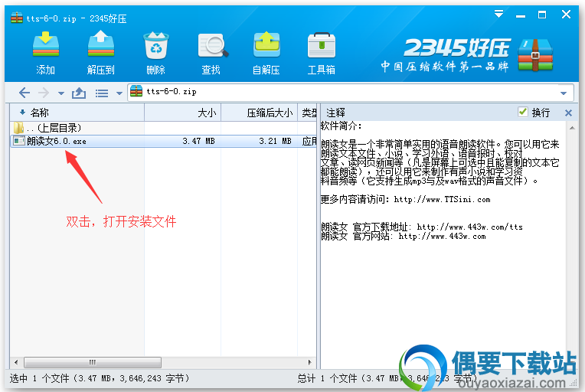The width and height of the screenshot is (585, 392).
Task: Click the zip icon in the address bar
Action: [x=136, y=91]
